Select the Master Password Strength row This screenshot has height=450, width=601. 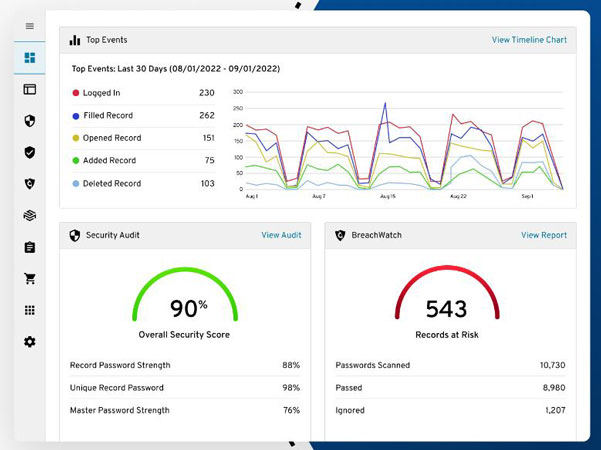click(x=184, y=410)
